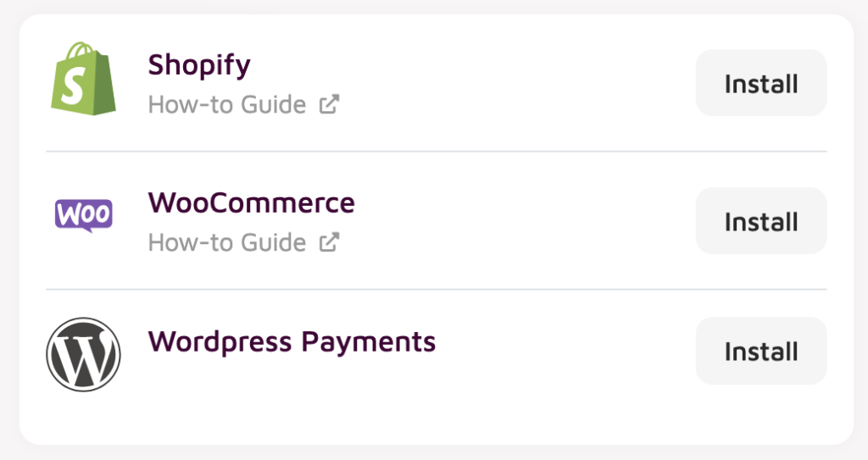
Task: Click the green Shopify shopping bag logo
Action: click(84, 79)
